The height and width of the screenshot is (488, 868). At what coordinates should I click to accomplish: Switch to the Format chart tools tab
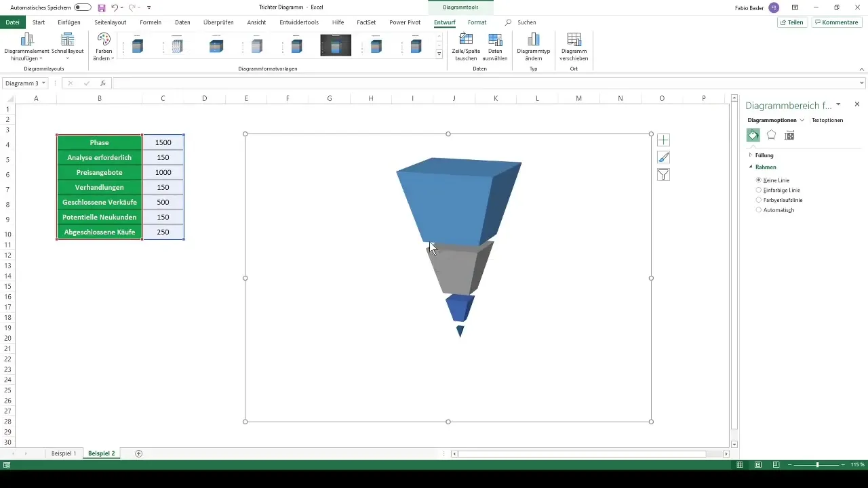coord(477,22)
